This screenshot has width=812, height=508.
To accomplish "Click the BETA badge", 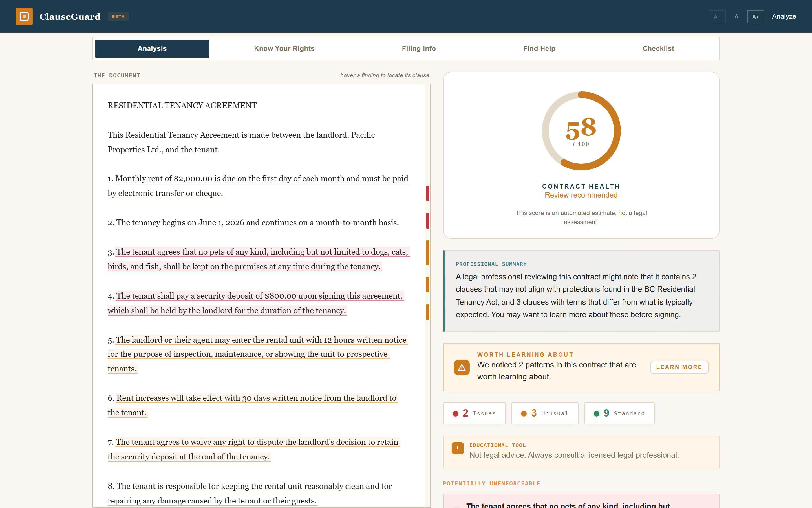I will [118, 16].
